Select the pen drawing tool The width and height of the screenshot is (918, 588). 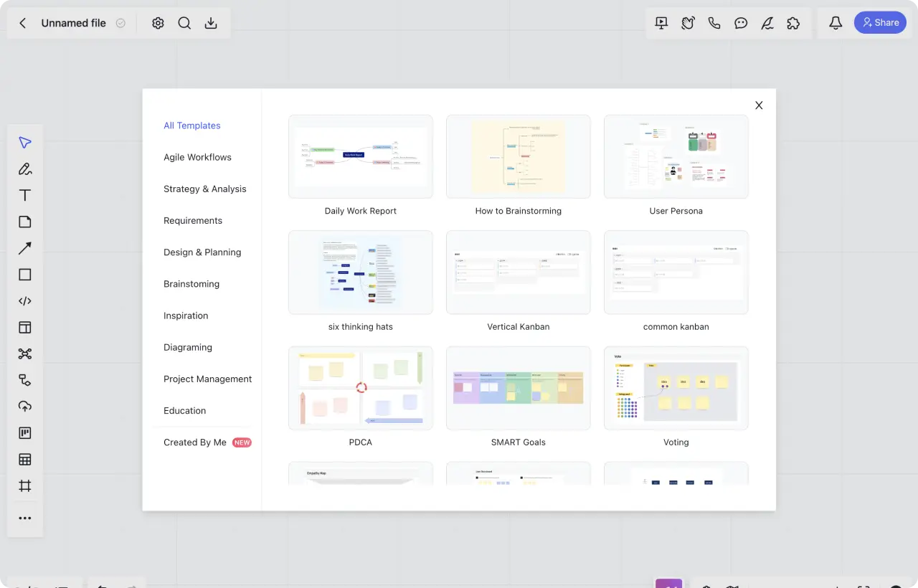(x=25, y=169)
